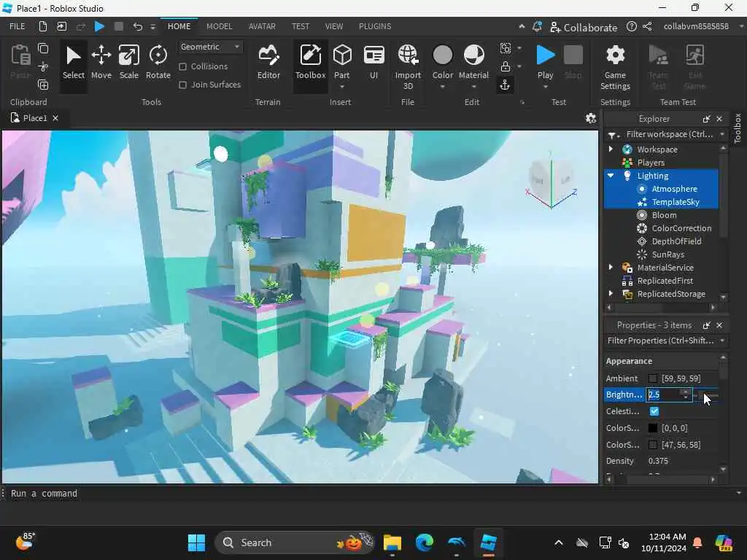This screenshot has width=747, height=560.
Task: Click the Undo arrow in quick access bar
Action: (x=137, y=26)
